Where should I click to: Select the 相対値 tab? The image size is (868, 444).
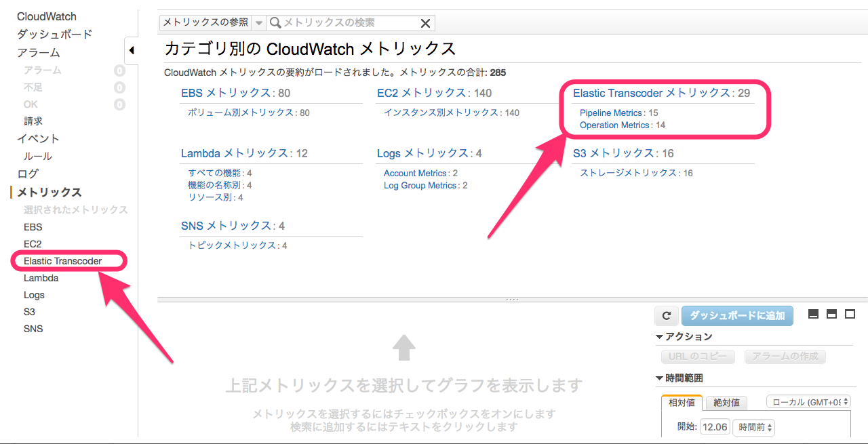tap(682, 403)
